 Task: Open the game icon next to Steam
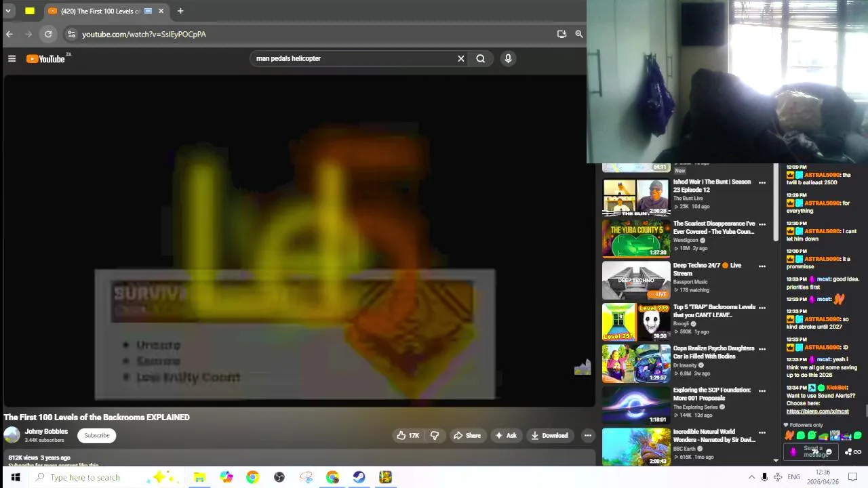click(385, 477)
